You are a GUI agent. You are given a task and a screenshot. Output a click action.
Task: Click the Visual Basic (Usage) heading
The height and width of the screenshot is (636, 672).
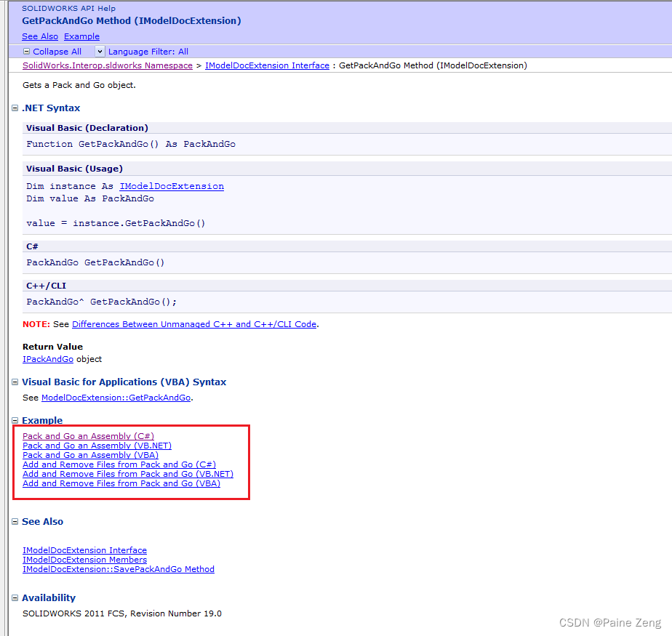(74, 169)
